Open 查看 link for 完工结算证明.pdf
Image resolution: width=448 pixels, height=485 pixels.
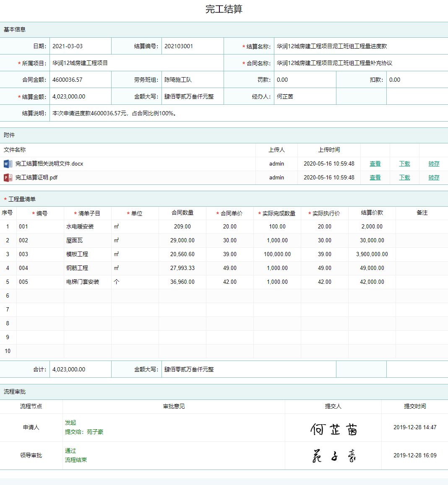coord(375,178)
